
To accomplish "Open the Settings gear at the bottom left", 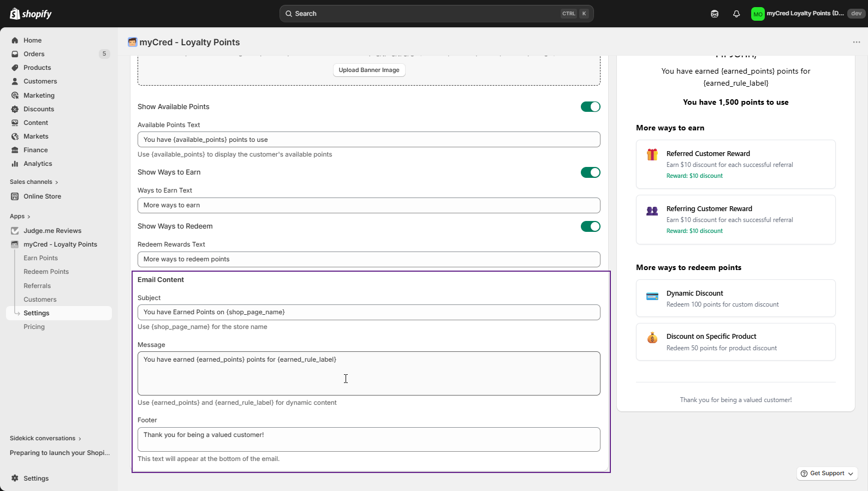I will [x=15, y=478].
